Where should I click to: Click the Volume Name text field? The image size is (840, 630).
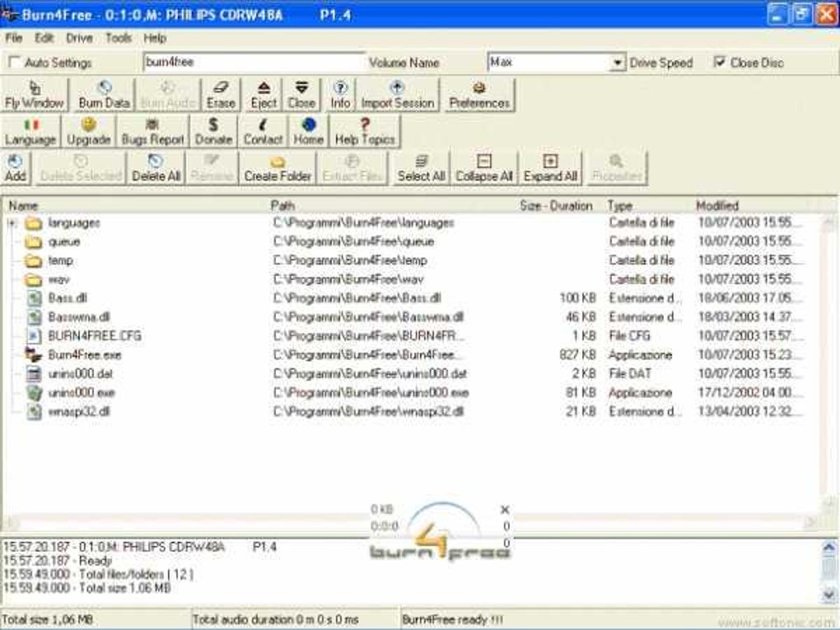click(254, 62)
